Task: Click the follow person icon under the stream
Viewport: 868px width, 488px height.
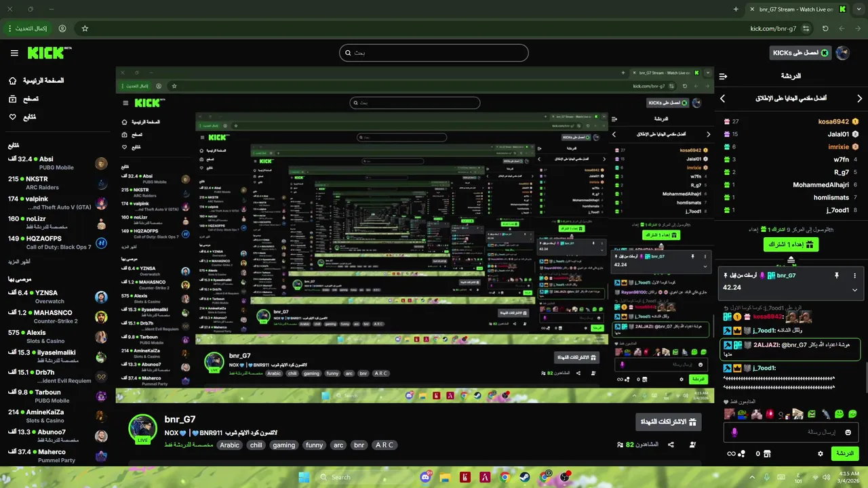Action: click(x=692, y=445)
